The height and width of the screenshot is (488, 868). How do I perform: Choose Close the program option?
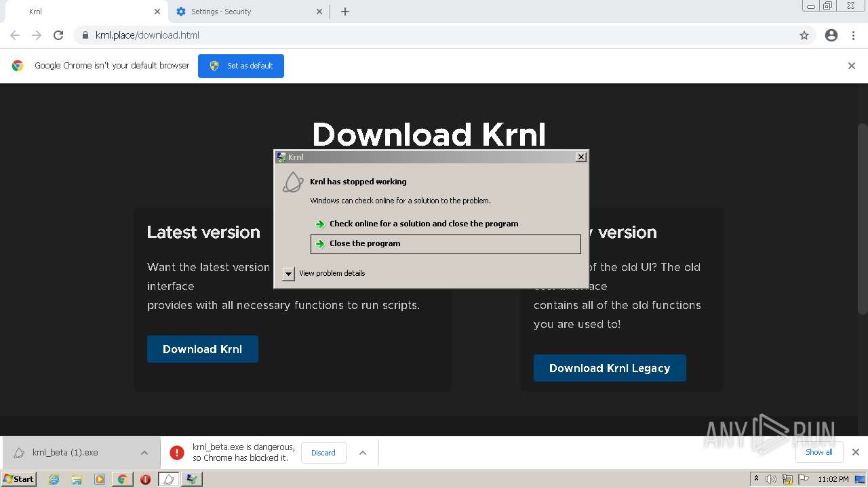click(446, 244)
